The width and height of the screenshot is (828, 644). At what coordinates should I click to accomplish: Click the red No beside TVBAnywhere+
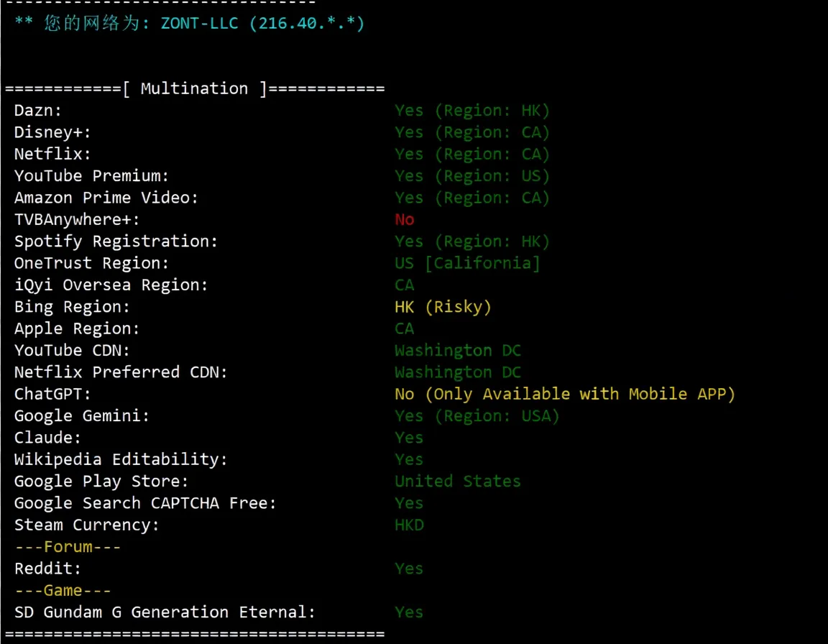click(404, 219)
